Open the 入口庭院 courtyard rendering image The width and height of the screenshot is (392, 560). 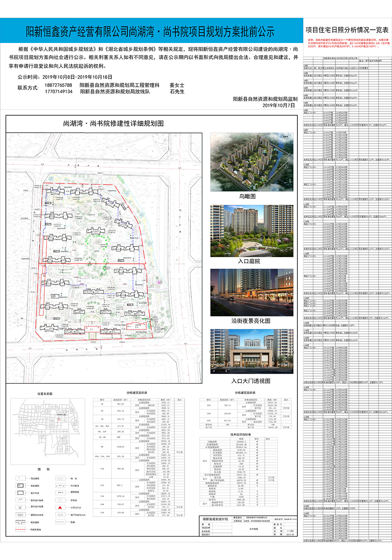coord(252,231)
